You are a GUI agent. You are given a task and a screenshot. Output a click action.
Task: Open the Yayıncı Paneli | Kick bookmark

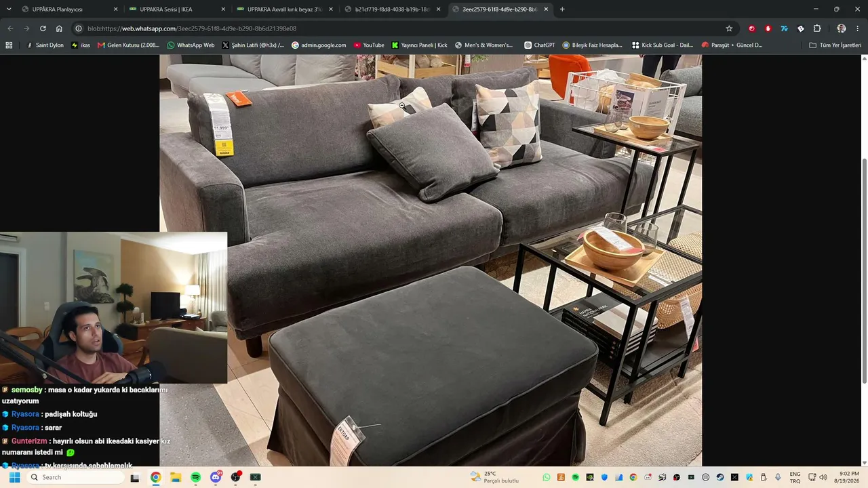pos(419,45)
